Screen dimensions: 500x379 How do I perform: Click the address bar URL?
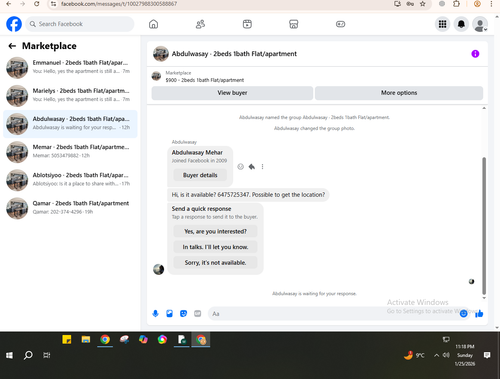click(119, 4)
